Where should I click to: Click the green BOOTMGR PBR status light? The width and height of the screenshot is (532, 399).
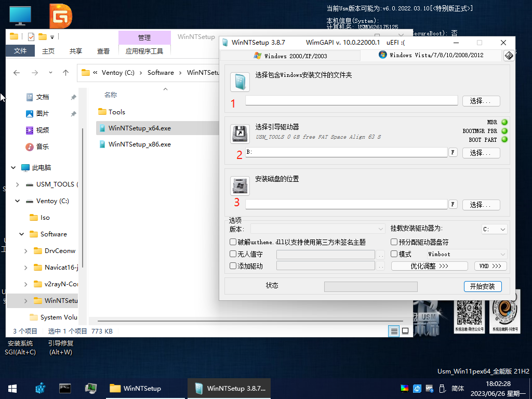(x=504, y=131)
